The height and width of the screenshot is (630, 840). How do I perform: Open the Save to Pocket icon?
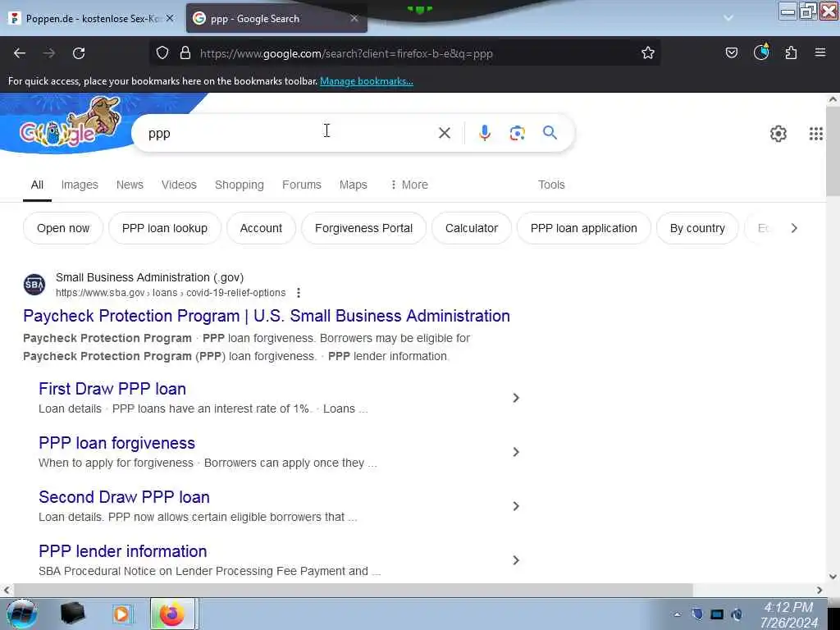[x=731, y=52]
